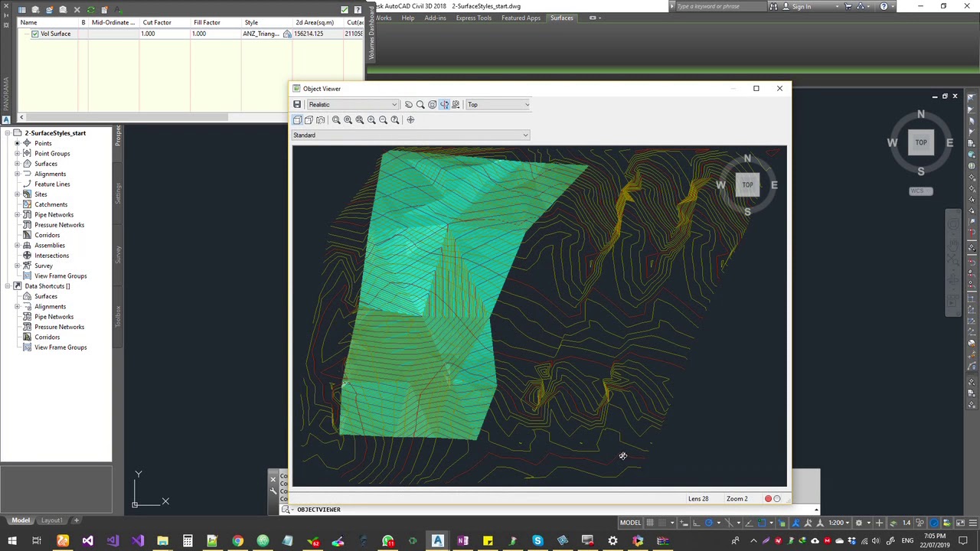Toggle Vol Surface checkbox
The width and height of the screenshot is (980, 551).
[34, 34]
